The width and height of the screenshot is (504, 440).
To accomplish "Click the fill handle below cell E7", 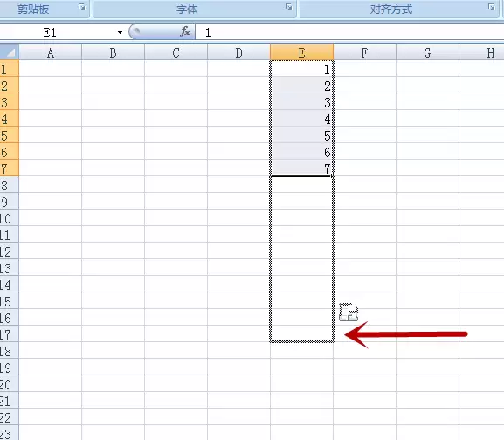I will (333, 176).
